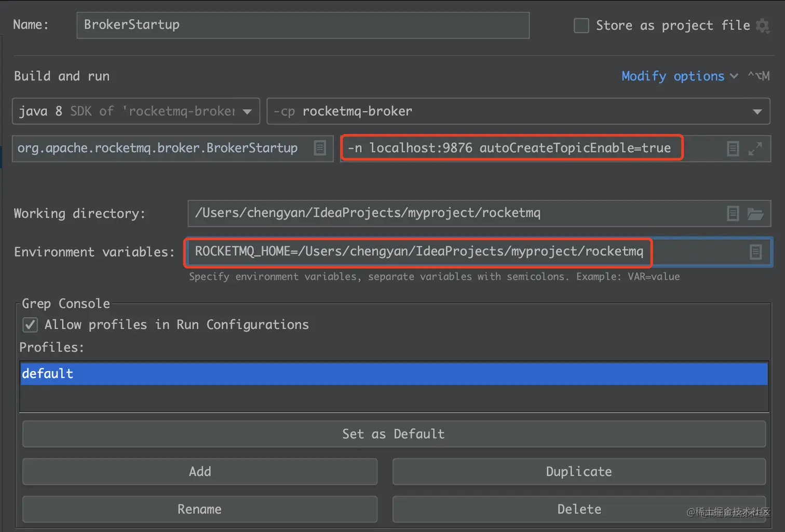Expand the program arguments field
Screen dimensions: 785x532
[755, 148]
